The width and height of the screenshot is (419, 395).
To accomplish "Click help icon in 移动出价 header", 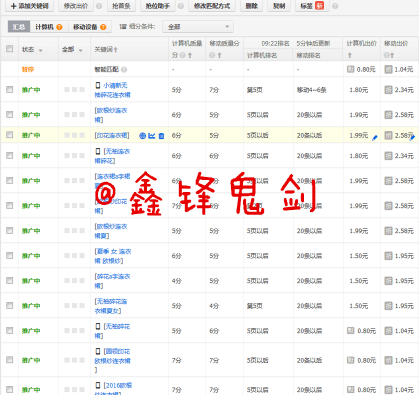I will click(386, 55).
